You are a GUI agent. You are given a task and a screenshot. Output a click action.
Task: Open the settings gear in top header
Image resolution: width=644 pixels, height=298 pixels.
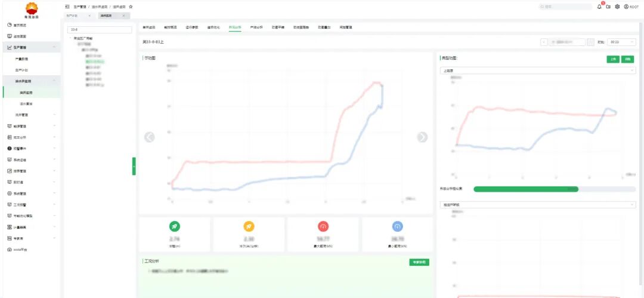[x=617, y=7]
